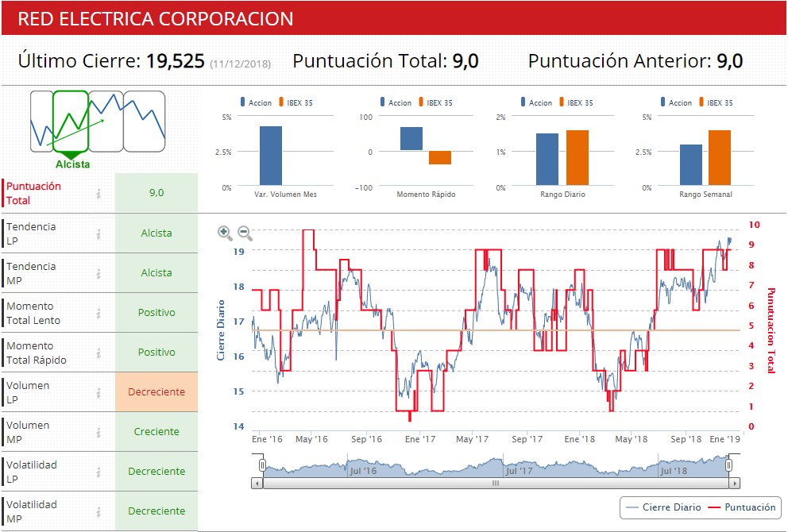Click the date (11/12/2018)
This screenshot has height=532, width=788.
tap(240, 64)
